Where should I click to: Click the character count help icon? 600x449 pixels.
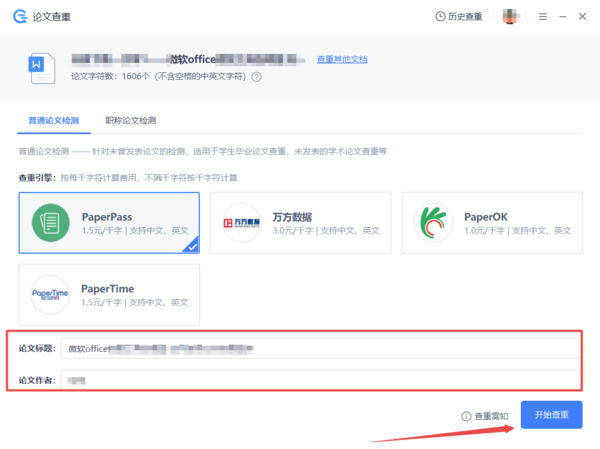(x=256, y=77)
